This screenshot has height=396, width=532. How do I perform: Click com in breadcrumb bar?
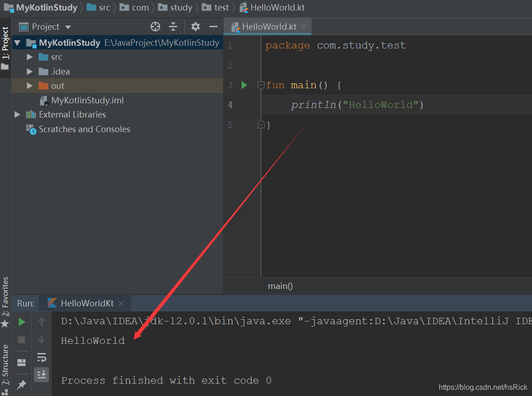pyautogui.click(x=140, y=7)
